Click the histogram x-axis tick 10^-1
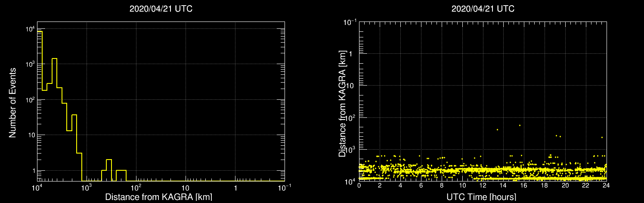 pos(285,188)
